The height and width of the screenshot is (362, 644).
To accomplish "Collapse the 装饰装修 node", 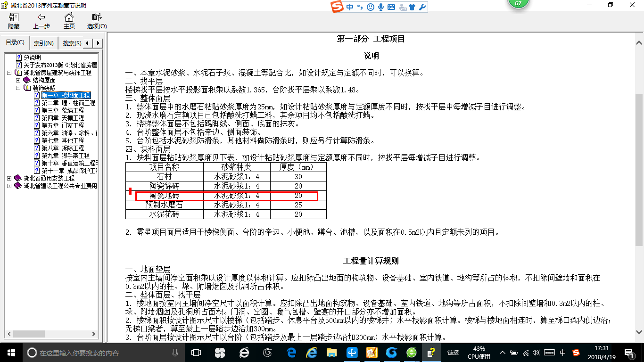I will [x=18, y=88].
